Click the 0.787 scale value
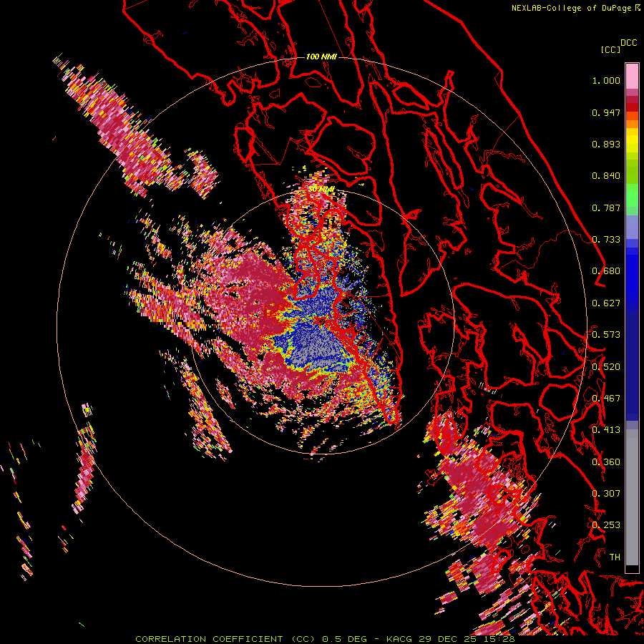 click(x=606, y=208)
